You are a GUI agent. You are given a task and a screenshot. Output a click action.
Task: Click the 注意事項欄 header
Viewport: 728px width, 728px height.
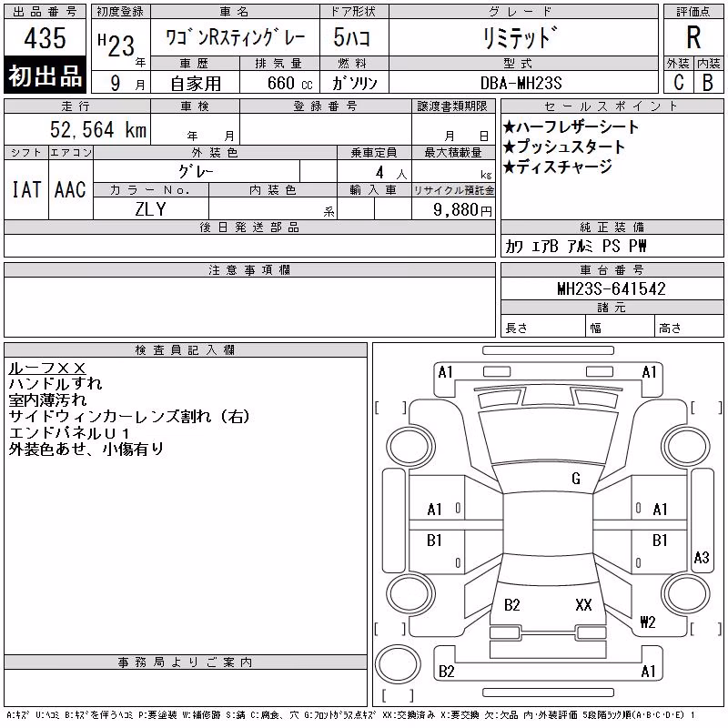pyautogui.click(x=249, y=269)
